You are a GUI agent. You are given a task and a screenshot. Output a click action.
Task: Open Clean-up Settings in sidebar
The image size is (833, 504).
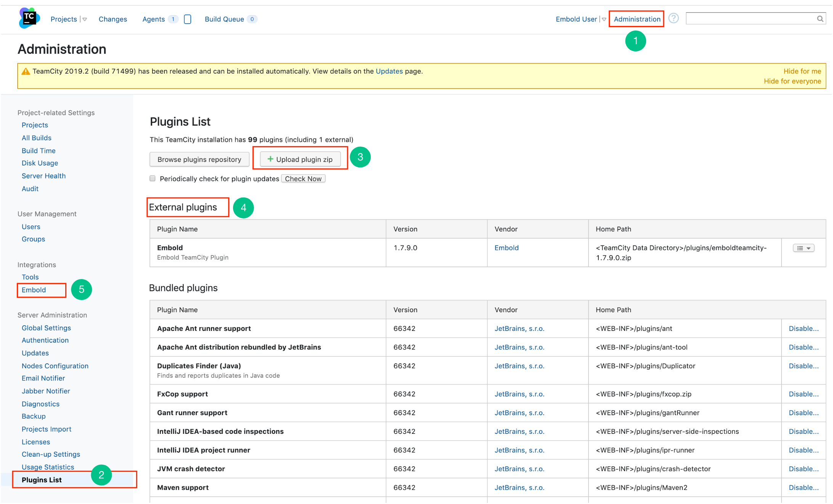(x=51, y=454)
